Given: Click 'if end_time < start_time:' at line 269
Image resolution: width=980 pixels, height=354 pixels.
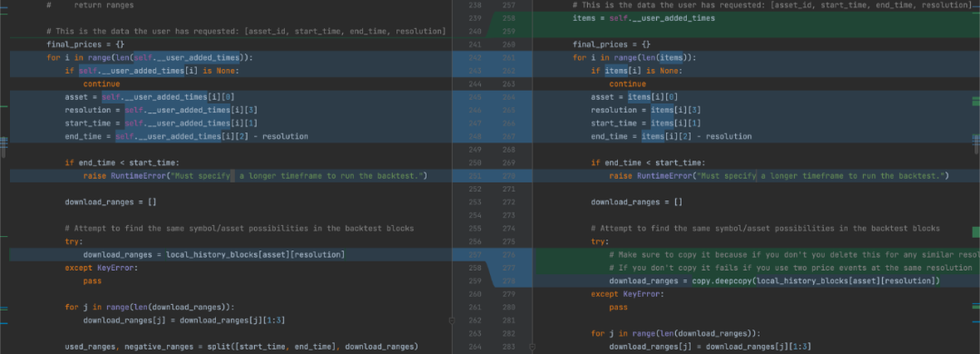Looking at the screenshot, I should pos(648,162).
